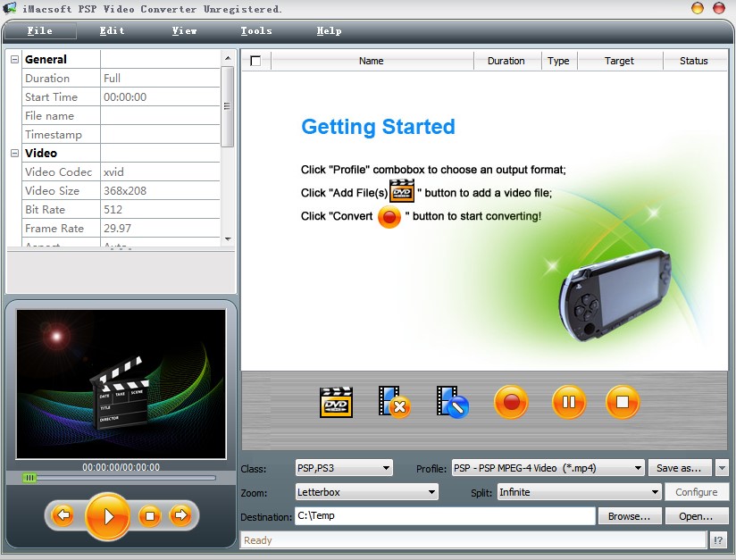Open the Tools menu
736x560 pixels.
coord(255,30)
